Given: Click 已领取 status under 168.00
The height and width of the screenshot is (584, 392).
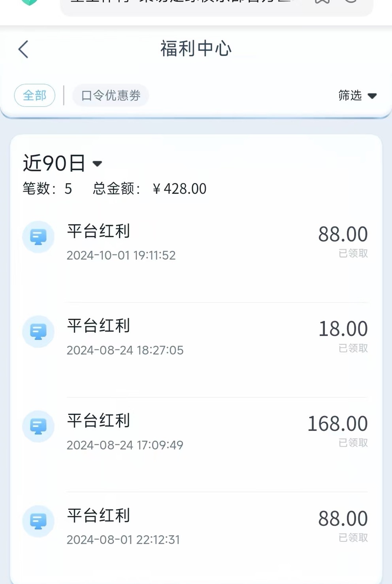Looking at the screenshot, I should (353, 443).
